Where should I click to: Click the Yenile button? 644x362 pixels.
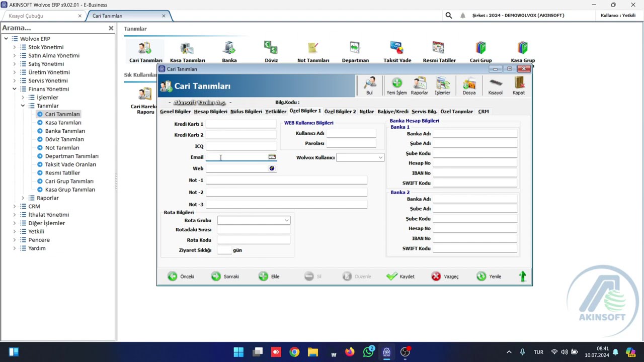(x=489, y=277)
